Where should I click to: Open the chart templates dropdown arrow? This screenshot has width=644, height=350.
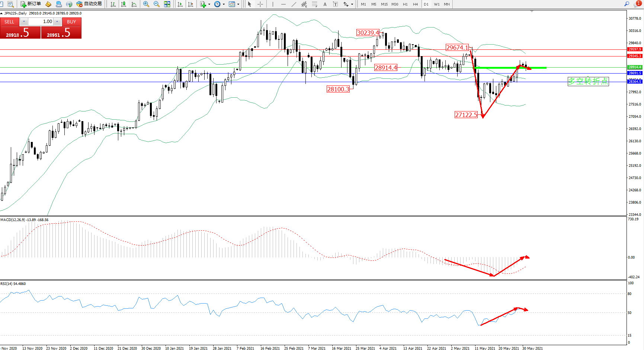[238, 4]
